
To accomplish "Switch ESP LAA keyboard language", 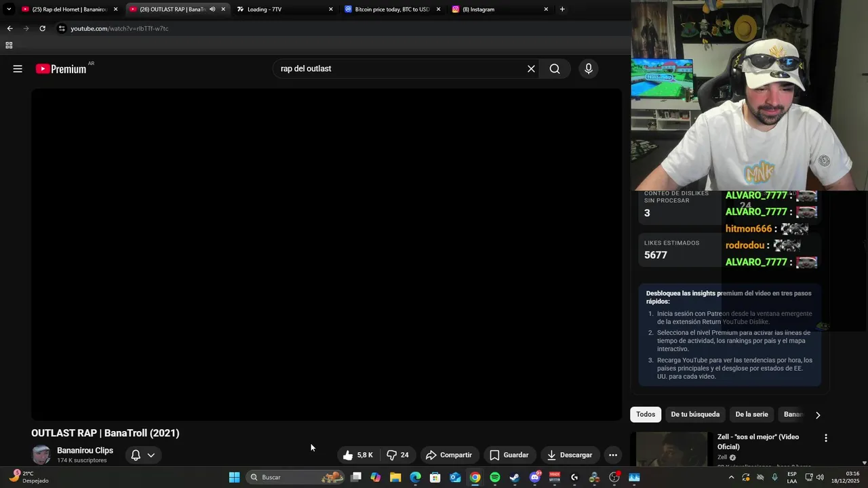I will click(792, 477).
